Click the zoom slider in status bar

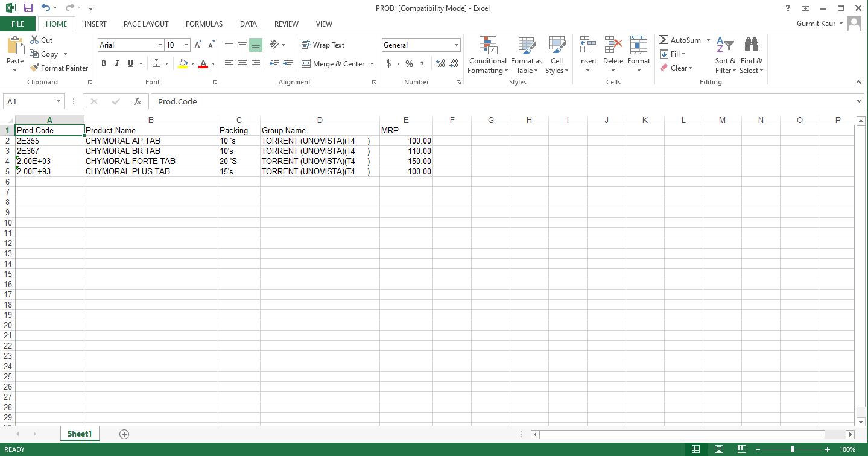(x=792, y=449)
